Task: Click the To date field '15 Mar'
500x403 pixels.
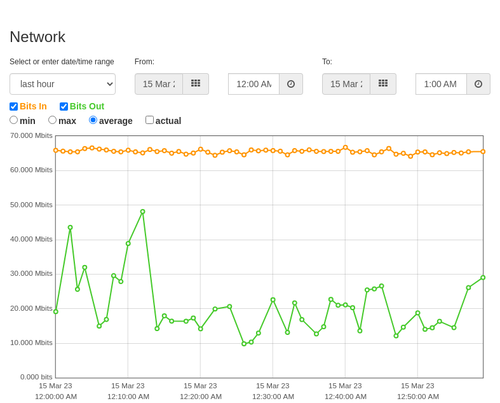Action: [x=346, y=84]
